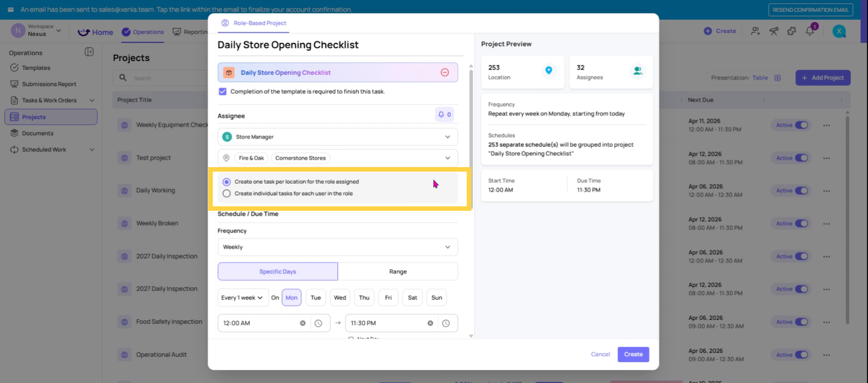Open Operations in top navigation

[x=143, y=32]
